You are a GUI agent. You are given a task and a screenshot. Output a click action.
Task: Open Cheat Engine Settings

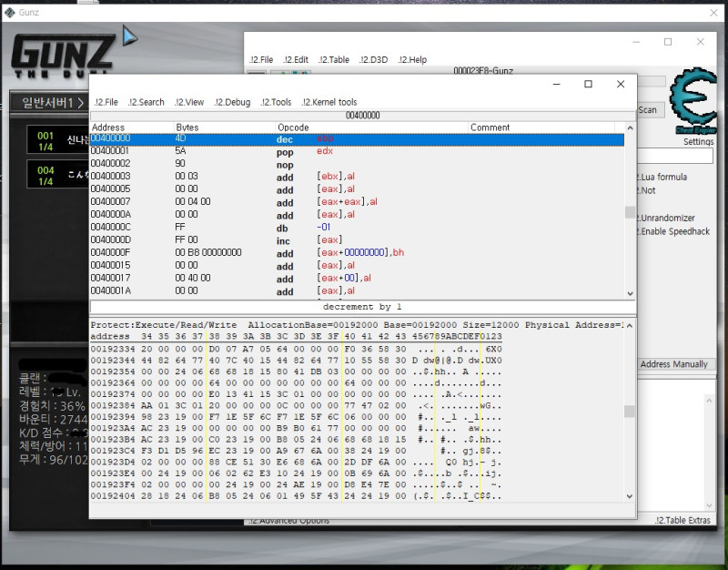click(698, 142)
